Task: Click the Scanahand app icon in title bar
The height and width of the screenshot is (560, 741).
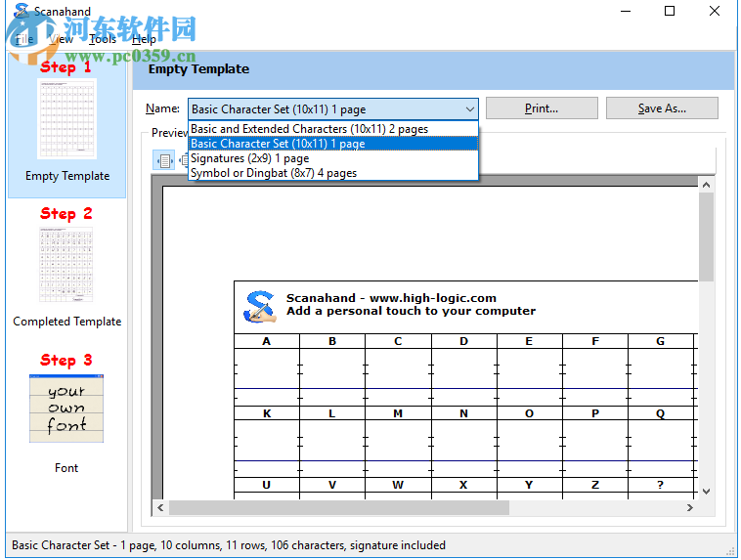Action: click(22, 11)
